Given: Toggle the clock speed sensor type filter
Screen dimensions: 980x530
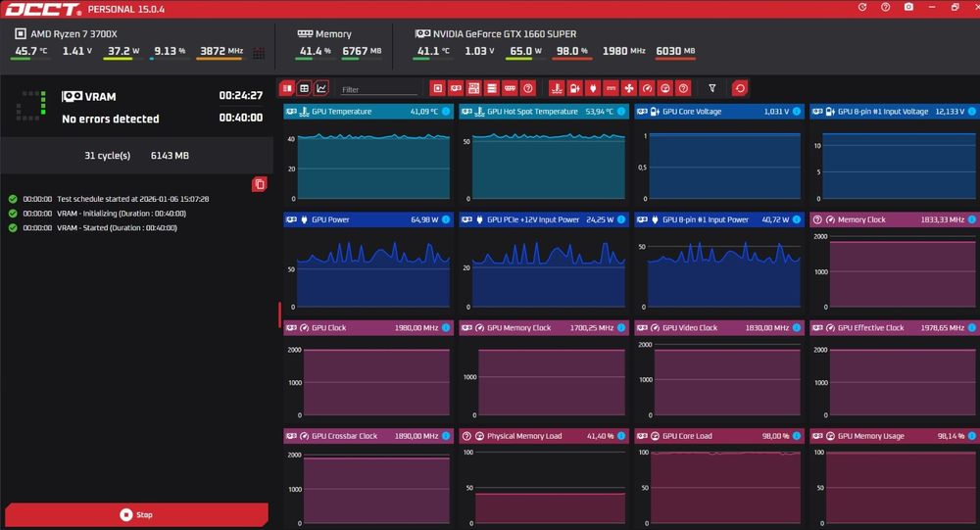Looking at the screenshot, I should click(x=648, y=88).
